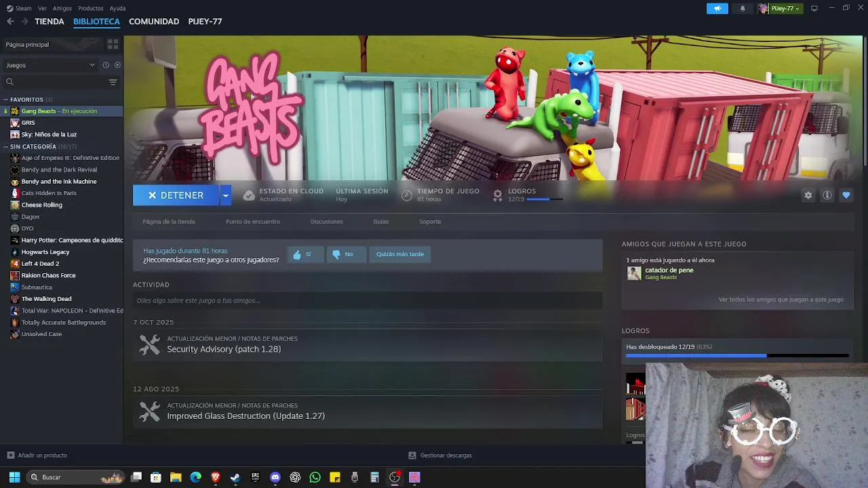Open Discusiones link
The height and width of the screenshot is (488, 868).
(x=327, y=222)
